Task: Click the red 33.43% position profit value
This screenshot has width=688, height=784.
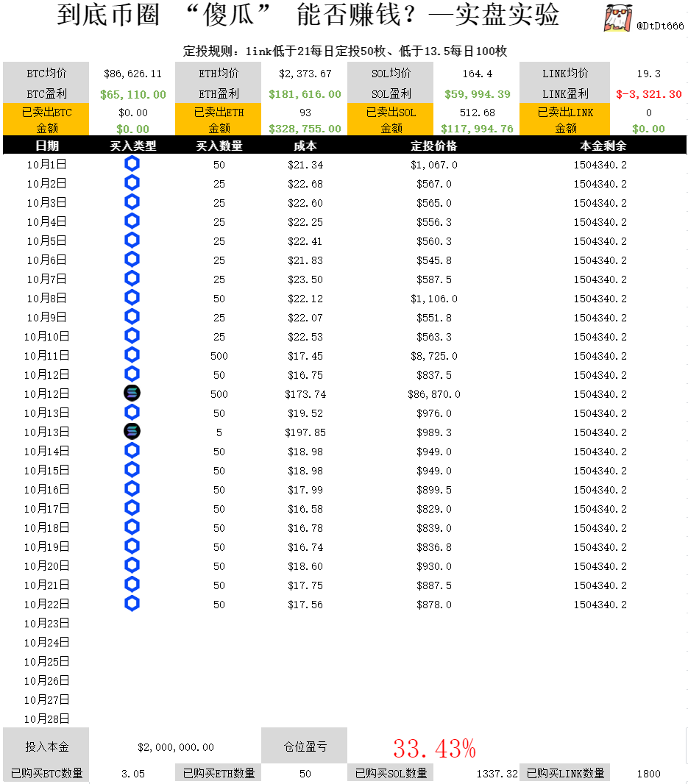Action: [433, 749]
